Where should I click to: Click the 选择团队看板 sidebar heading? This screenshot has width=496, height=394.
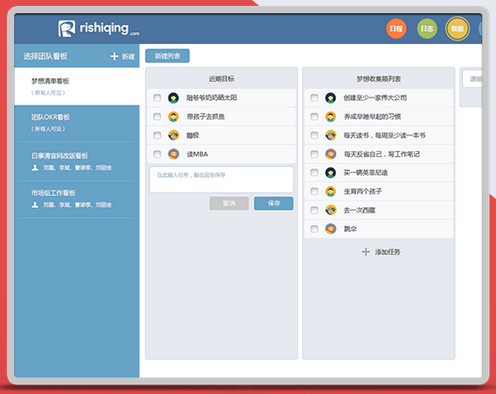[45, 56]
